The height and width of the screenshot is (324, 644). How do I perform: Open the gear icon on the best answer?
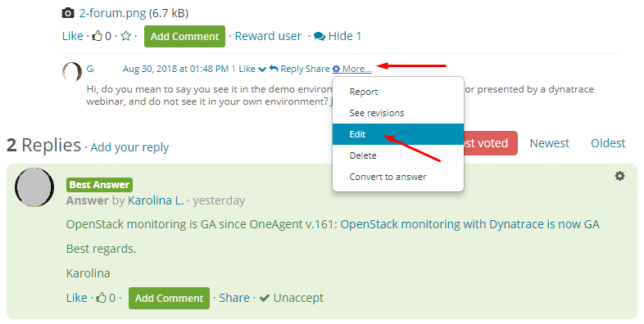click(x=619, y=176)
